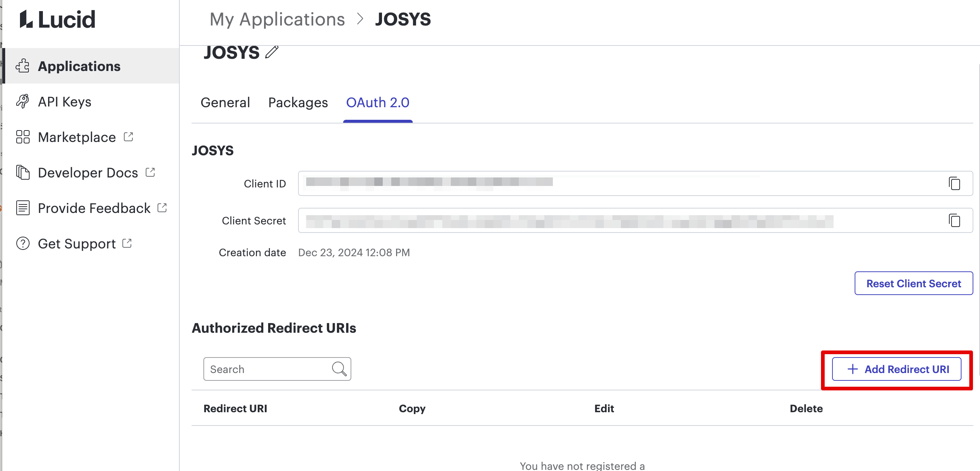The height and width of the screenshot is (471, 980).
Task: Switch to the General tab
Action: [225, 102]
